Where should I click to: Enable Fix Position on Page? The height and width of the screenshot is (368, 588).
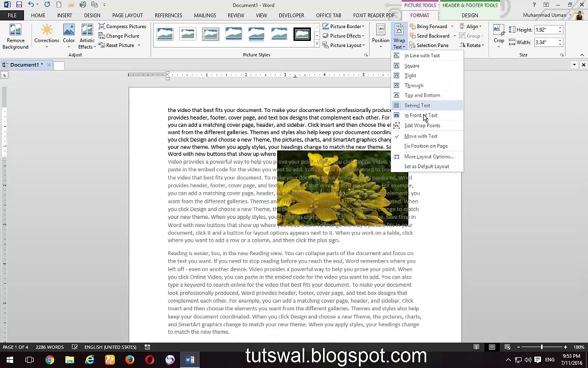pos(427,146)
